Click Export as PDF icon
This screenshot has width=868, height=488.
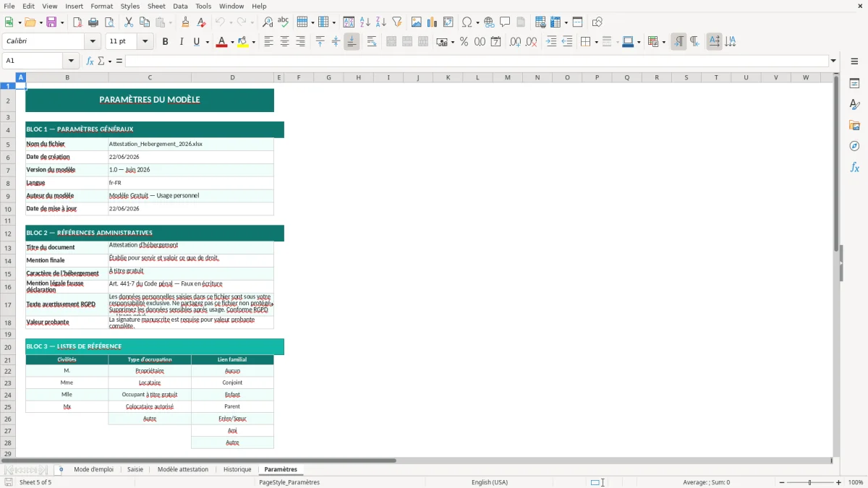[x=77, y=22]
